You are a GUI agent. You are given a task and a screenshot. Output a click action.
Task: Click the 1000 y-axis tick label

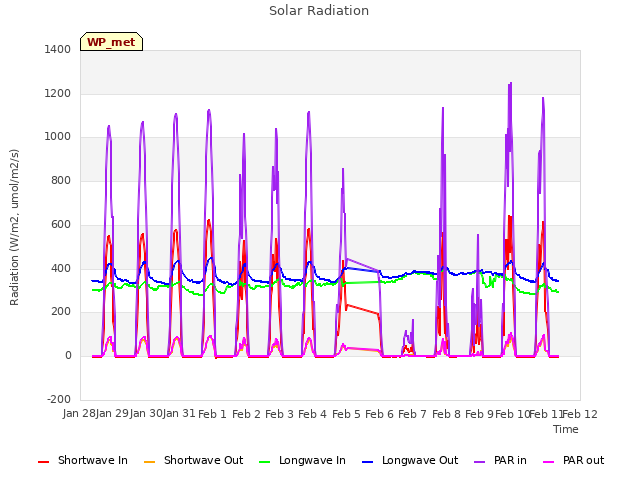tap(58, 137)
